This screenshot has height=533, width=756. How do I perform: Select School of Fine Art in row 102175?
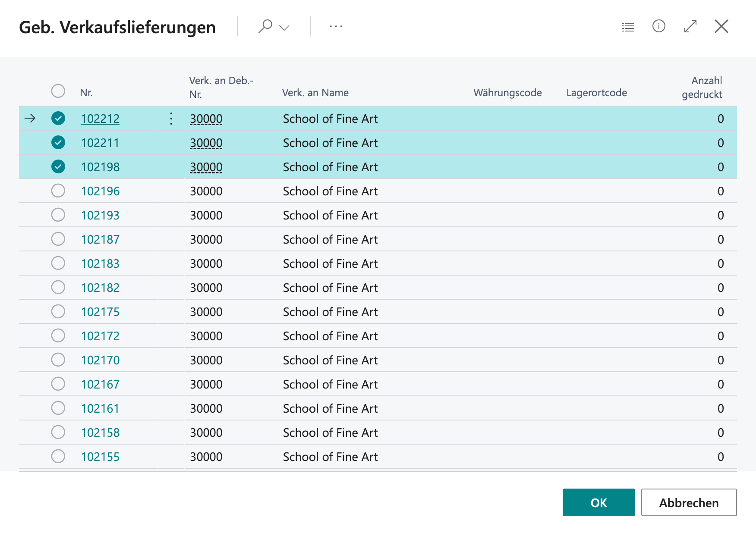tap(330, 312)
